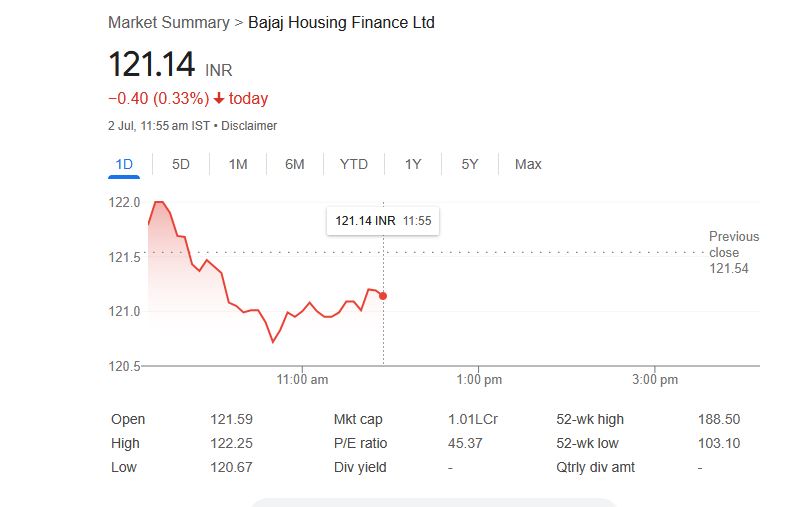Select the 1D time range tab
The image size is (812, 507).
pos(124,164)
